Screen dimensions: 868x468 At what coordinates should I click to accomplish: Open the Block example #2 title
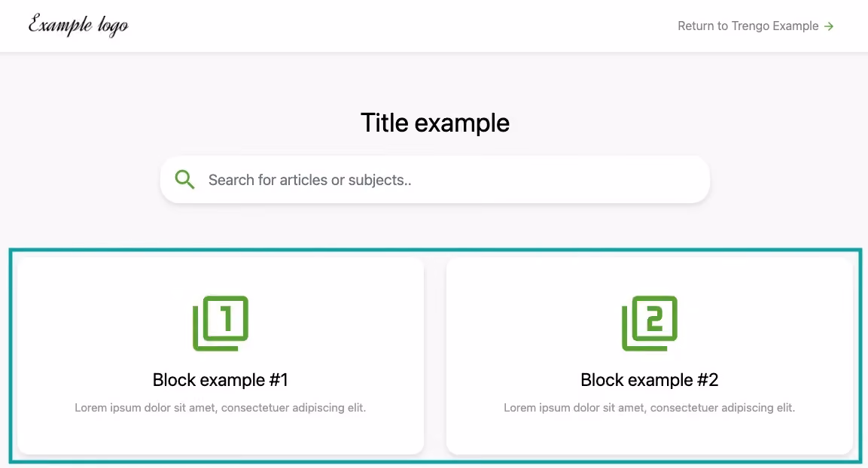(650, 380)
